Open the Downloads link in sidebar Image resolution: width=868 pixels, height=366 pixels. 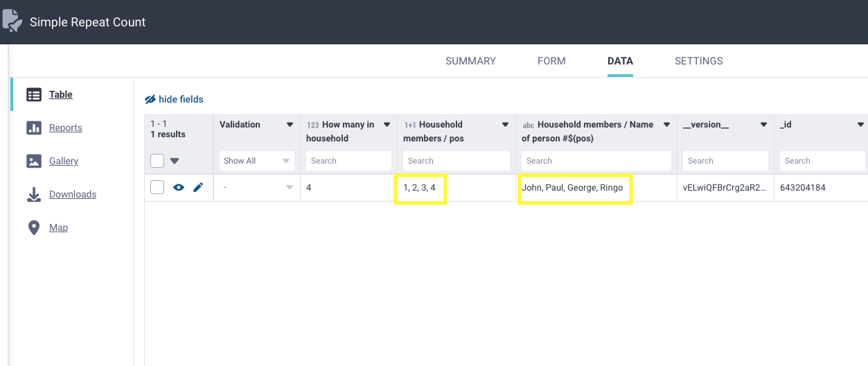point(72,195)
